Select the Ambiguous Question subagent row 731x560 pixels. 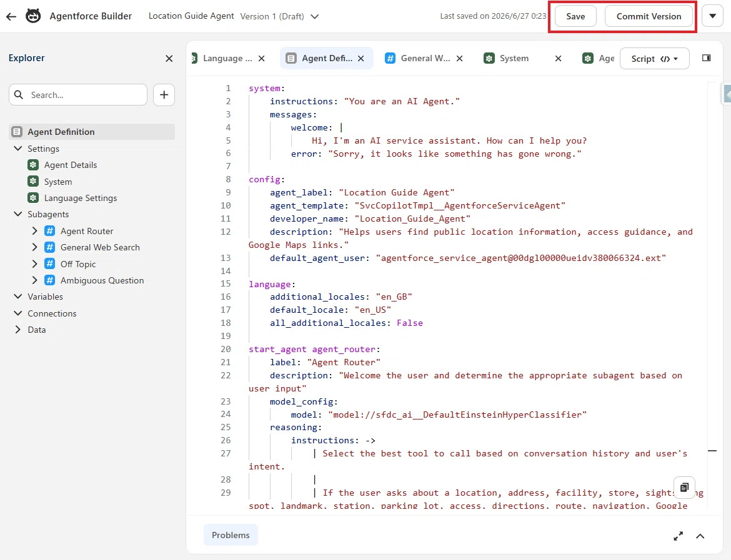[x=102, y=280]
